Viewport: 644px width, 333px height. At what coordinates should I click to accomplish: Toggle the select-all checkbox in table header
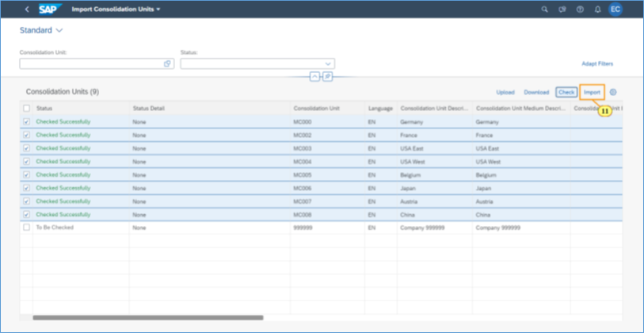(27, 108)
